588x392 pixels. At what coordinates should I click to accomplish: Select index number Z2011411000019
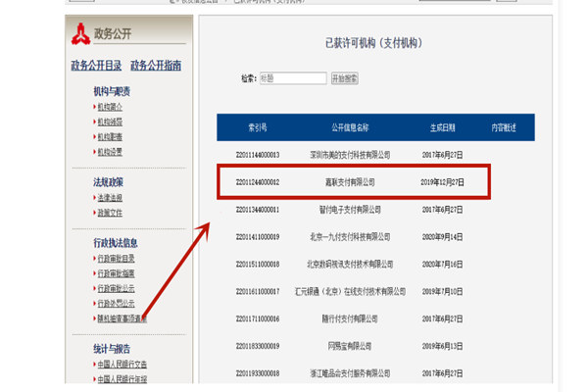(258, 237)
